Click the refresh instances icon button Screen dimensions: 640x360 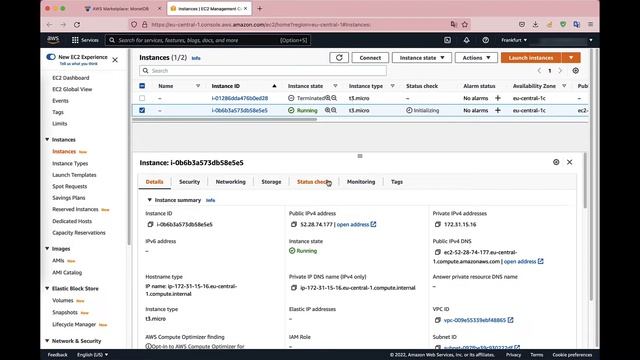(x=339, y=58)
